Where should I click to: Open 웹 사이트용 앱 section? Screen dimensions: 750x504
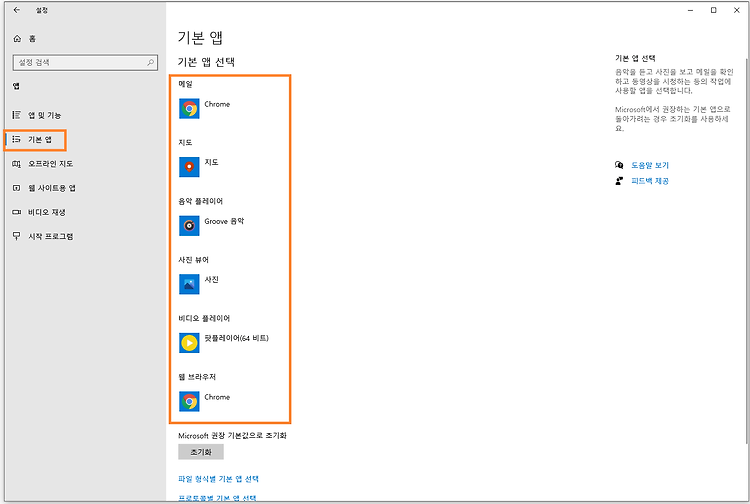[x=52, y=188]
